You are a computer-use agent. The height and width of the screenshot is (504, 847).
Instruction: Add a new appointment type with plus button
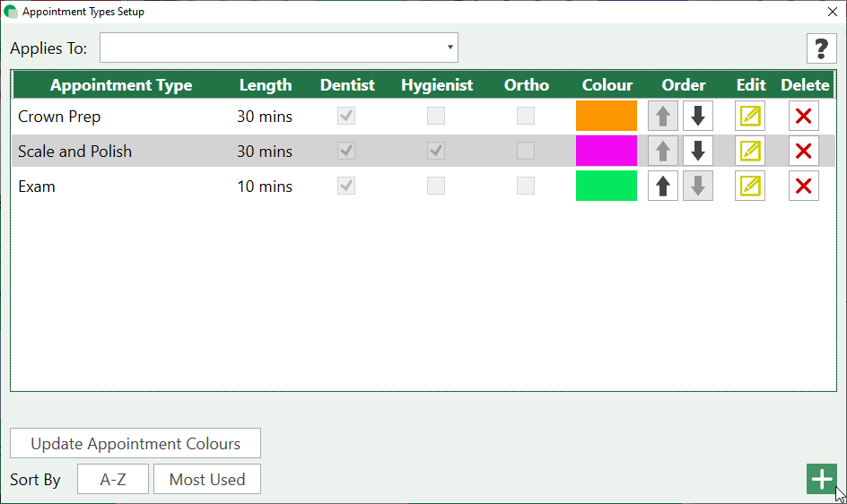click(x=821, y=479)
